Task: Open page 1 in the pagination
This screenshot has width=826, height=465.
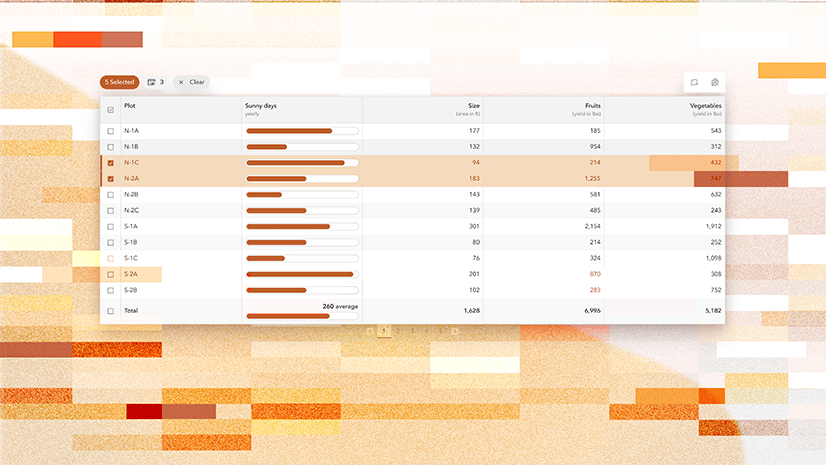Action: click(384, 331)
